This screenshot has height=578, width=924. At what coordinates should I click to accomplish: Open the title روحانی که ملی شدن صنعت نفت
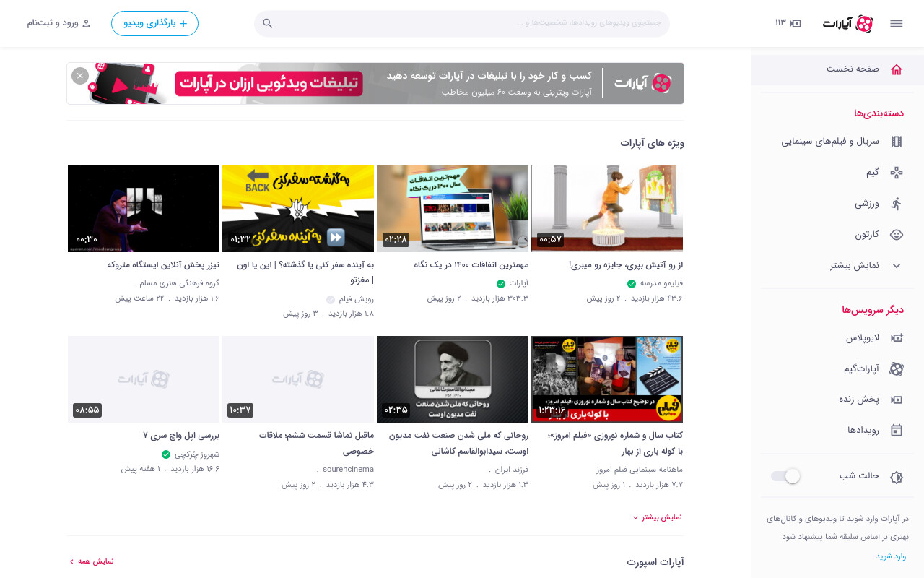[x=458, y=443]
